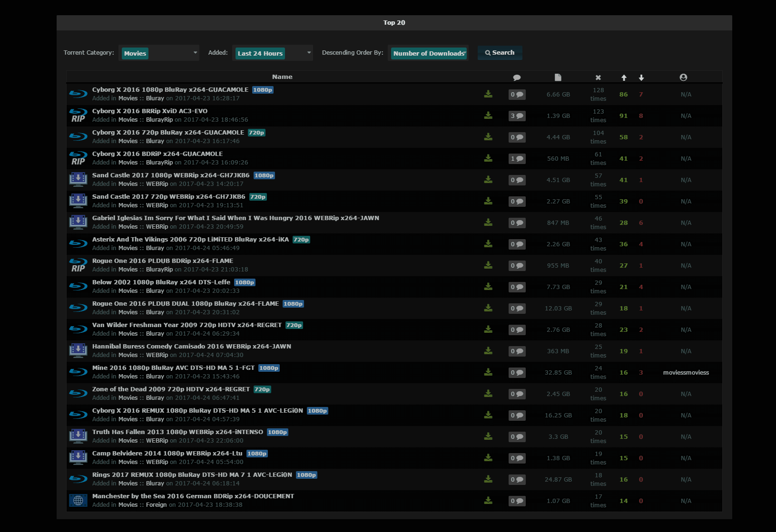Click Movies link under Hannibal Buress Comedy Camisado
Viewport: 776px width, 532px height.
click(128, 355)
